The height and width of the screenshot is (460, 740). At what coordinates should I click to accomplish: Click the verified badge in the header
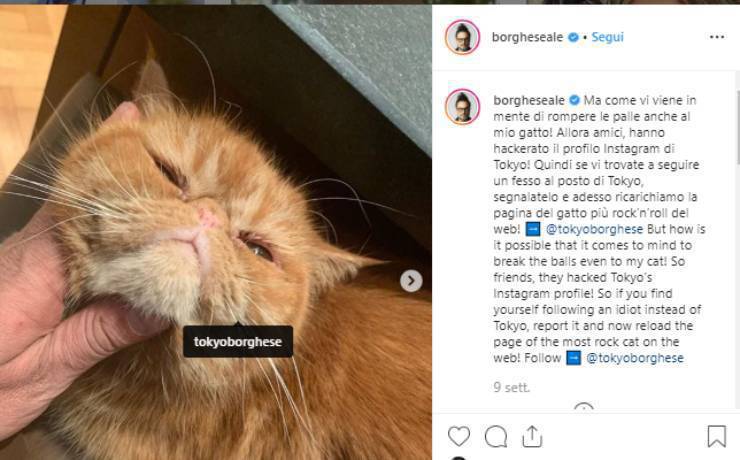(x=574, y=37)
